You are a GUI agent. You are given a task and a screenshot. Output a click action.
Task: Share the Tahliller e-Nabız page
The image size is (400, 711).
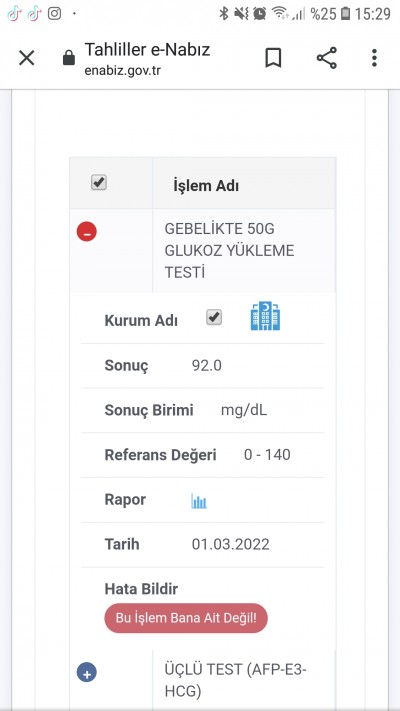[x=327, y=58]
